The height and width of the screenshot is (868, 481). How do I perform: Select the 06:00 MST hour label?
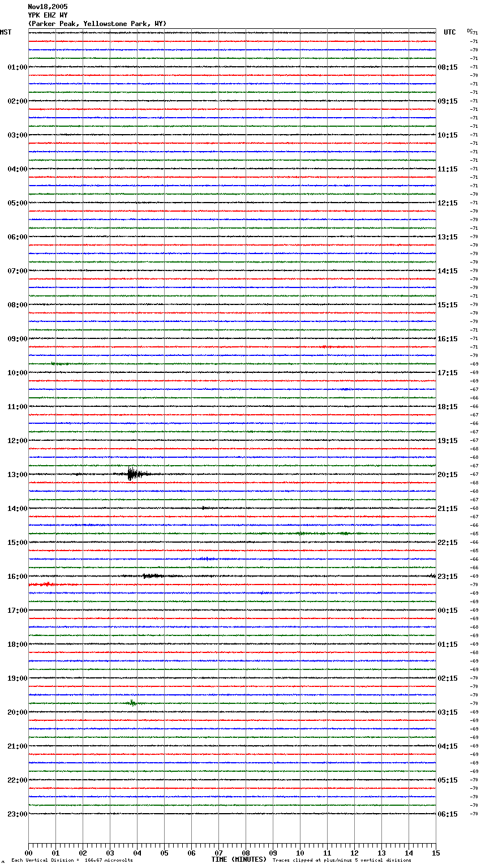pyautogui.click(x=18, y=237)
